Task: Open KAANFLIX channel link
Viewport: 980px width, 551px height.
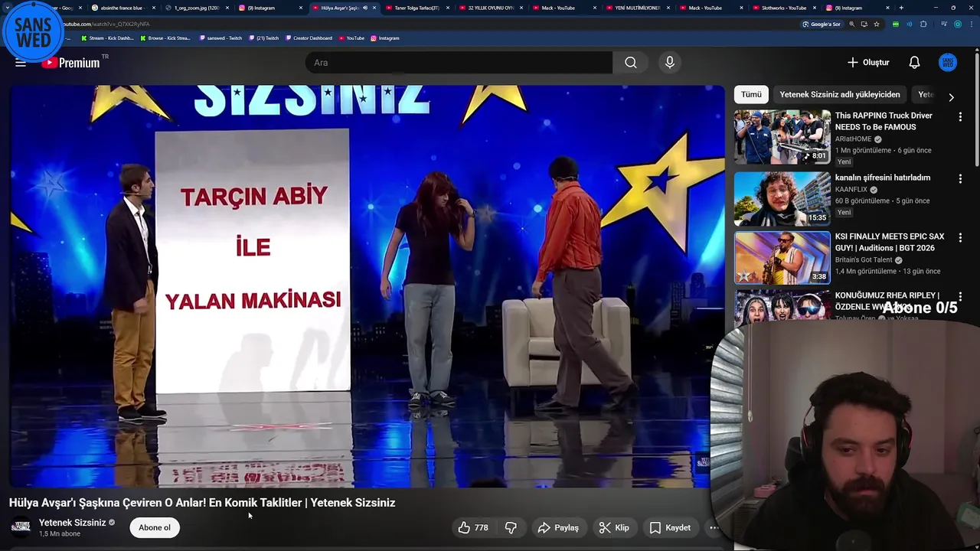Action: [x=851, y=190]
